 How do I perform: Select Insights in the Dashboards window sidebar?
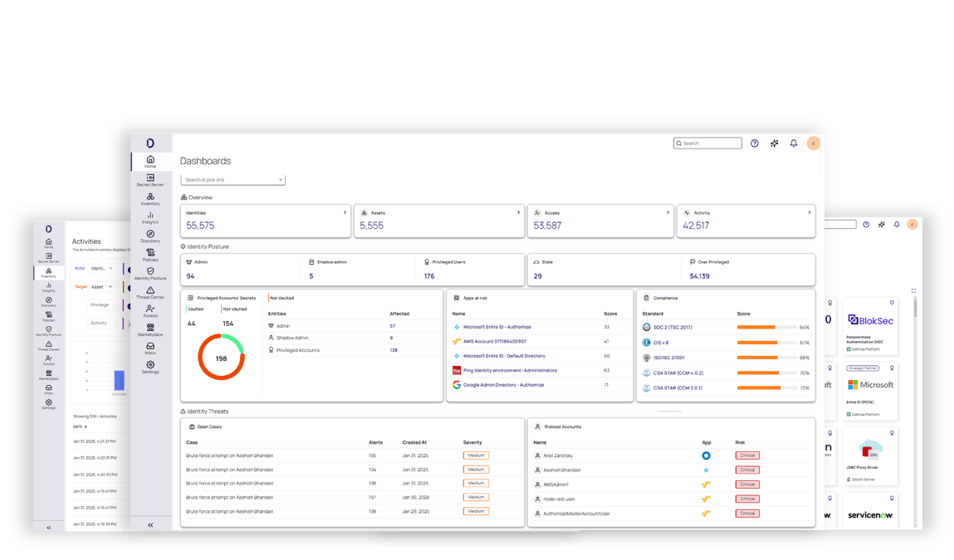pyautogui.click(x=150, y=217)
